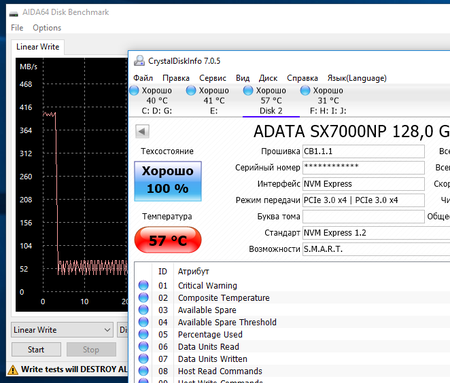Select the 01 Critical Warning row
450x383 pixels.
coord(293,286)
